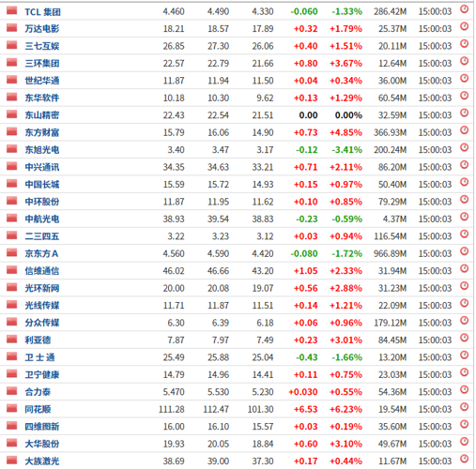
Task: Open the 东方财富 stock link
Action: pos(42,133)
